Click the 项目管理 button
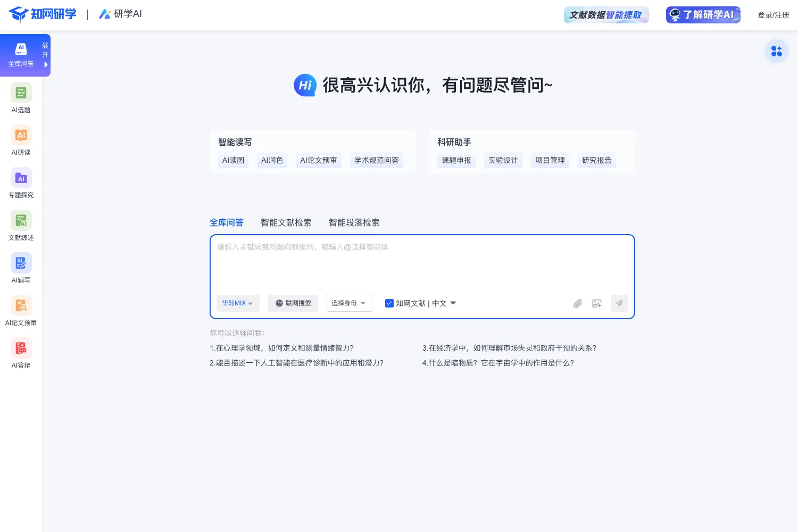This screenshot has width=798, height=532. tap(550, 160)
